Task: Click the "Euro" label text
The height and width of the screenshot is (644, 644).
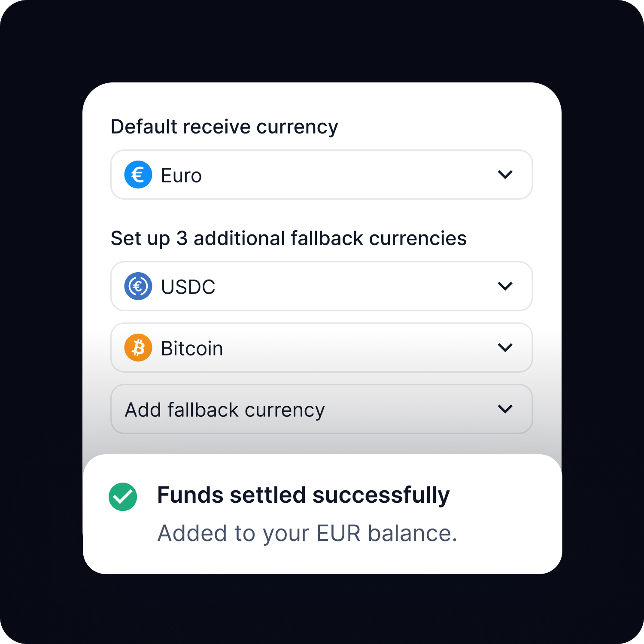Action: click(181, 176)
